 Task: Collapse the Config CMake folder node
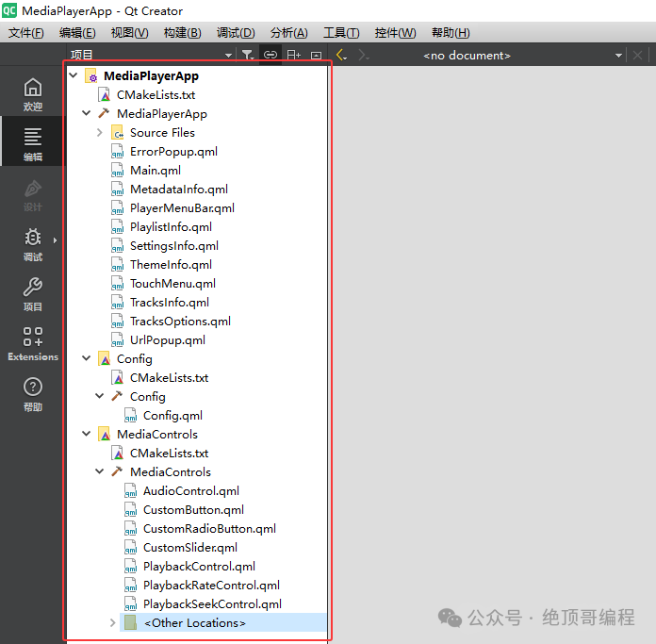coord(86,358)
